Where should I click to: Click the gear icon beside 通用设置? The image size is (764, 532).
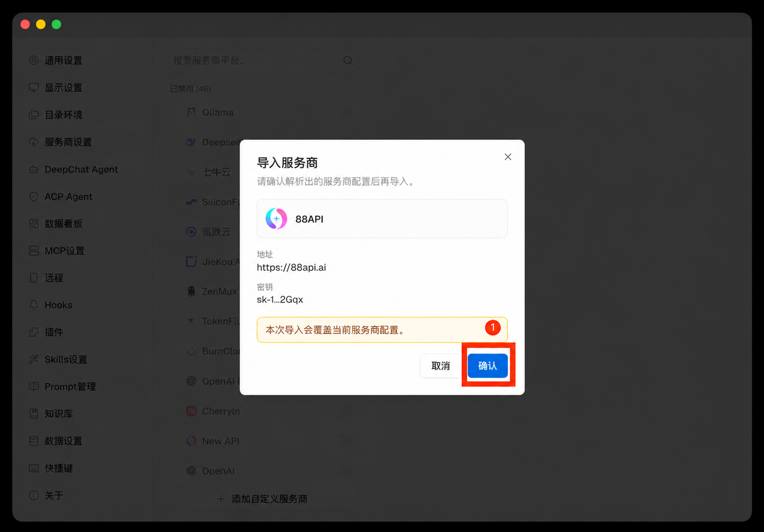[34, 60]
